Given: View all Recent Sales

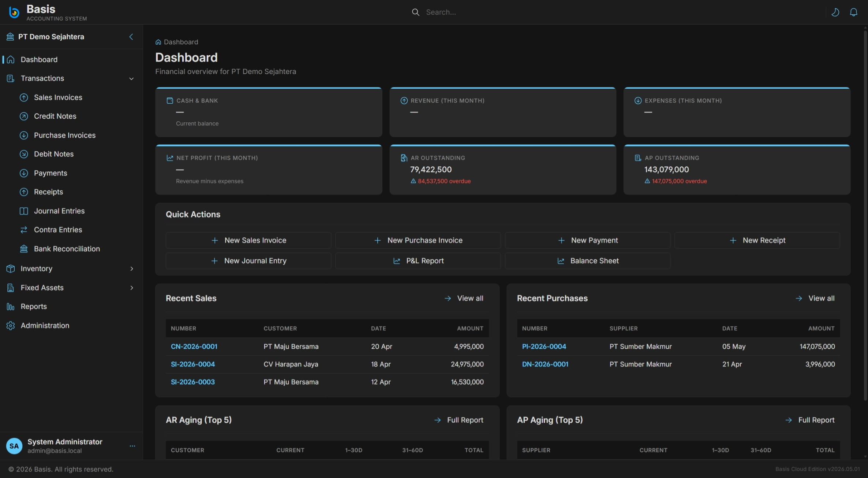Looking at the screenshot, I should pos(464,299).
